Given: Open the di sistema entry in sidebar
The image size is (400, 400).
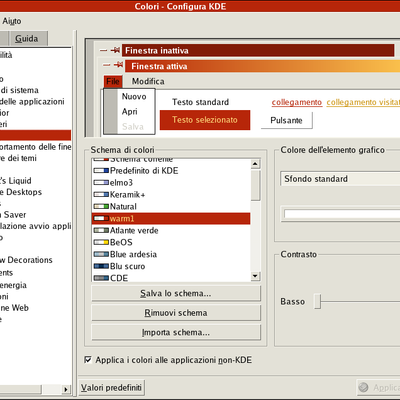Looking at the screenshot, I should point(19,90).
